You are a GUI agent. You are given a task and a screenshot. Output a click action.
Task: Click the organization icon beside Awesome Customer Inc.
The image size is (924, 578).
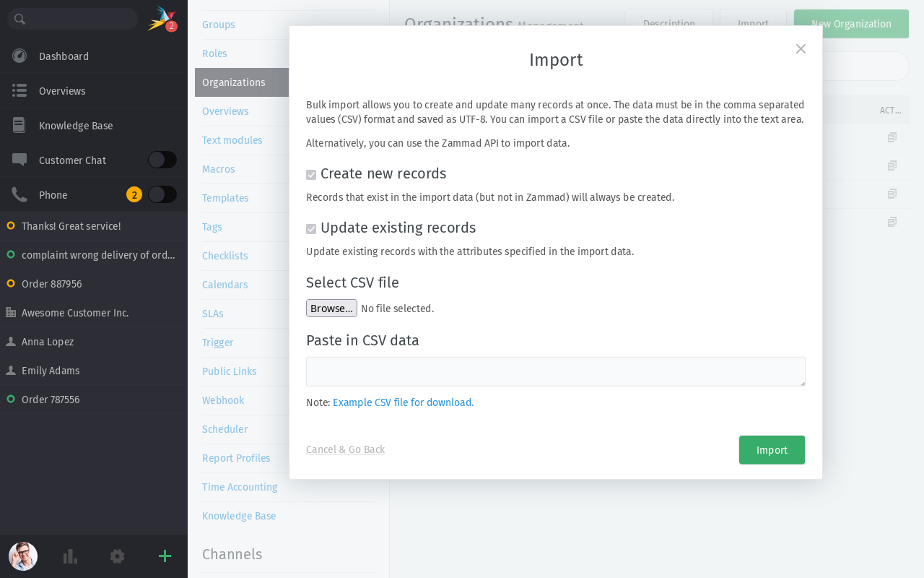click(11, 313)
